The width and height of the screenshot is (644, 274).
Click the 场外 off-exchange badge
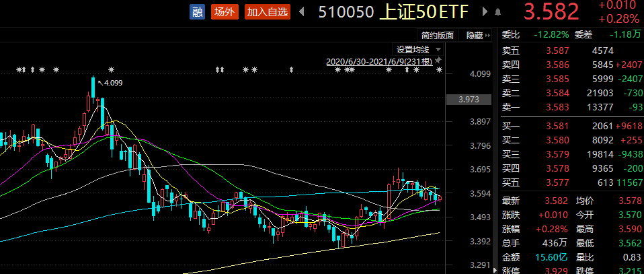[x=224, y=11]
